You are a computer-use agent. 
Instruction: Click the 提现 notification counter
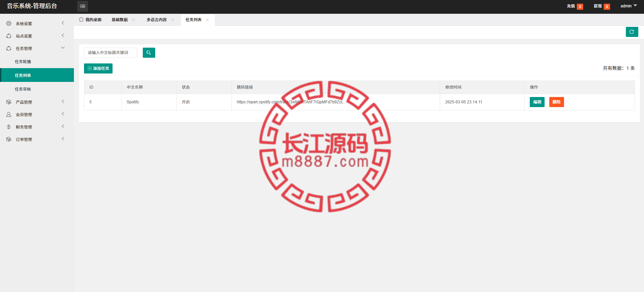tap(607, 6)
